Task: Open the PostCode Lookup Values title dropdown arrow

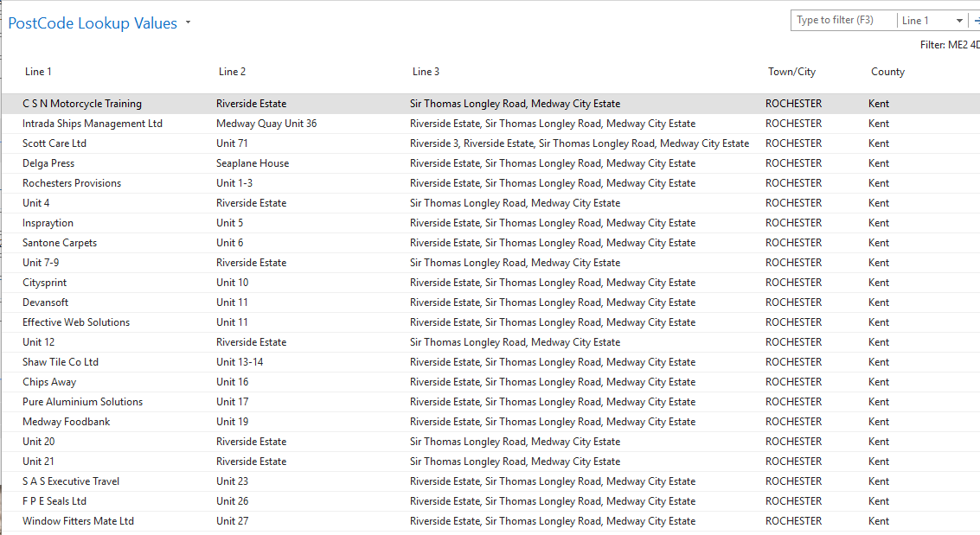Action: tap(188, 23)
